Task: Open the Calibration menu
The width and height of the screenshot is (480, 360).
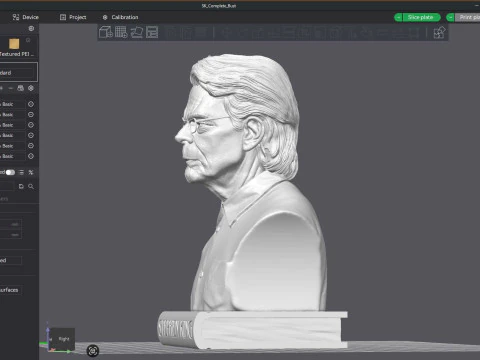Action: [120, 17]
